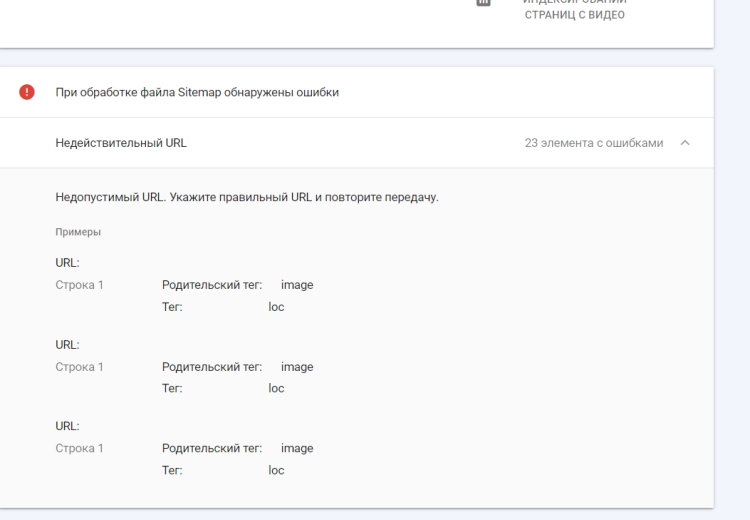
Task: Click the first example's 'URL:' label
Action: pos(67,263)
